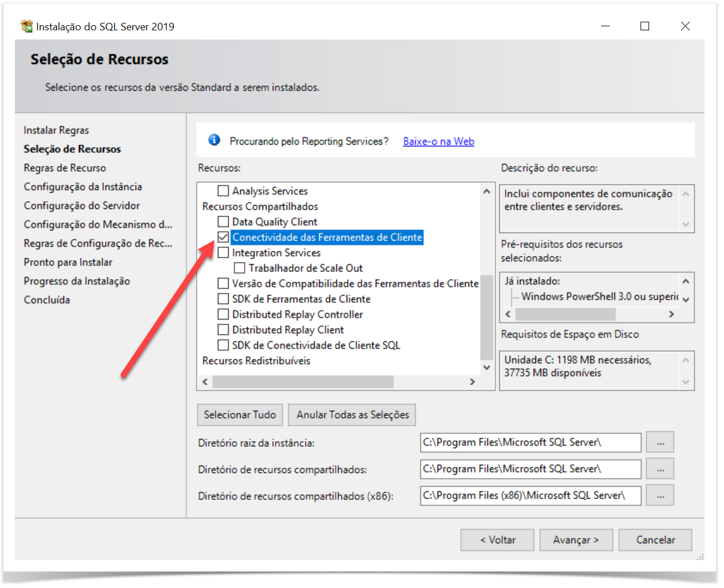Tick the Data Quality Client checkbox
The height and width of the screenshot is (588, 724).
224,222
